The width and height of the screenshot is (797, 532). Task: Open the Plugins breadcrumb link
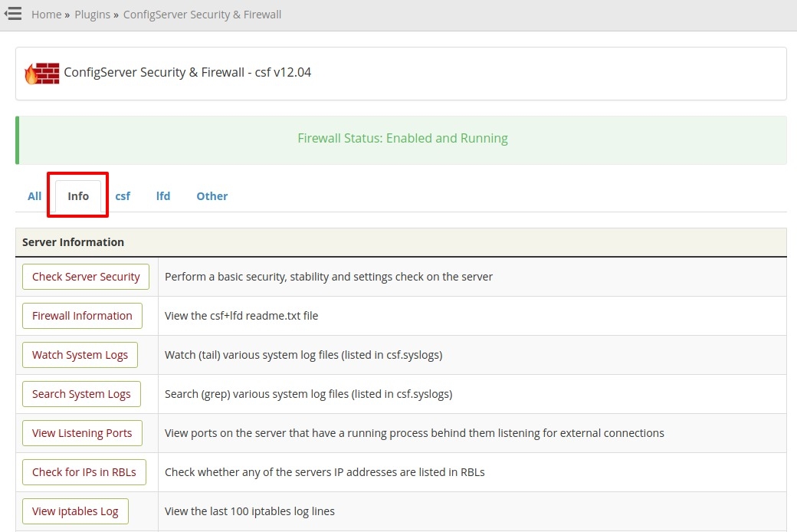93,15
